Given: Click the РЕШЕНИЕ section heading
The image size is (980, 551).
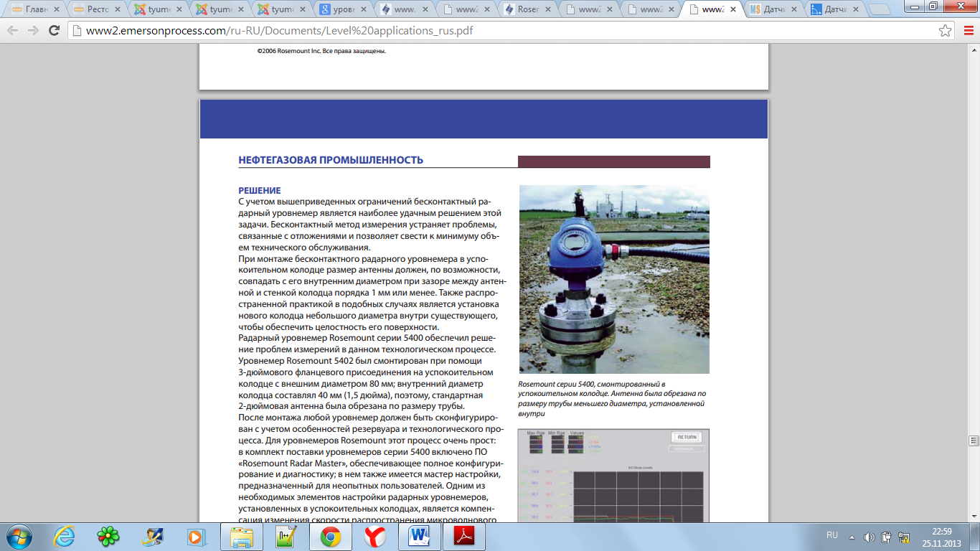Looking at the screenshot, I should coord(260,191).
